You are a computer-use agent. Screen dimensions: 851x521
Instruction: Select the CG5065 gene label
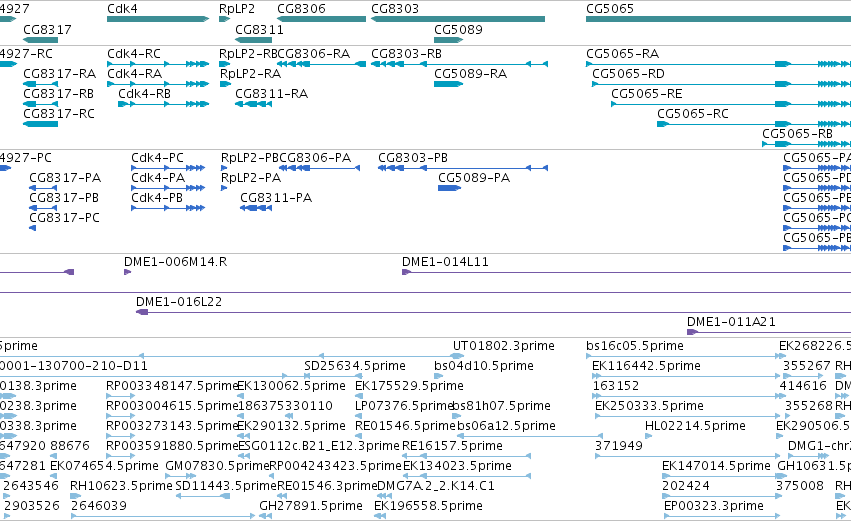point(610,9)
